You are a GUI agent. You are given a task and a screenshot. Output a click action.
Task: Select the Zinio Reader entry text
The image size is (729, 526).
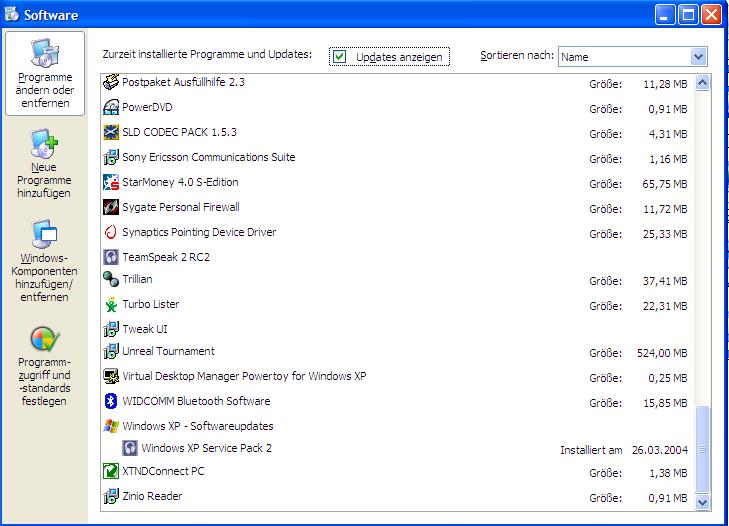152,496
